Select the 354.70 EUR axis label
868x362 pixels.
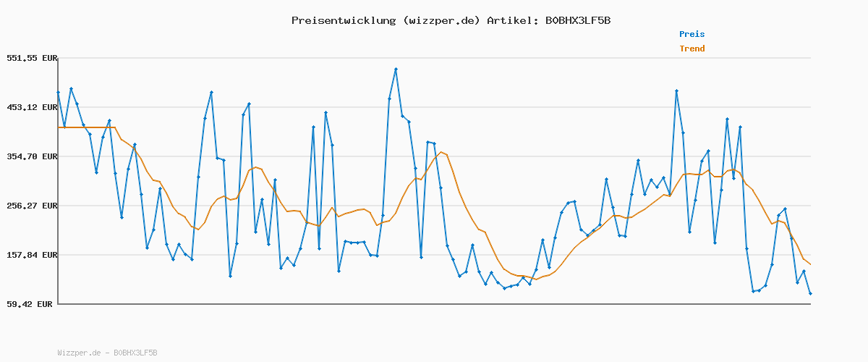click(x=31, y=156)
